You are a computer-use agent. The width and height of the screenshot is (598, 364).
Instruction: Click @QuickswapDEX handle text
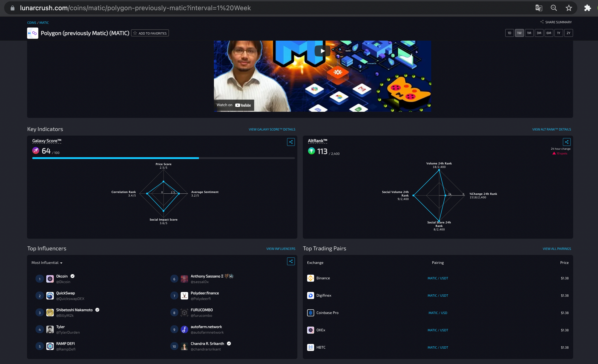[70, 299]
